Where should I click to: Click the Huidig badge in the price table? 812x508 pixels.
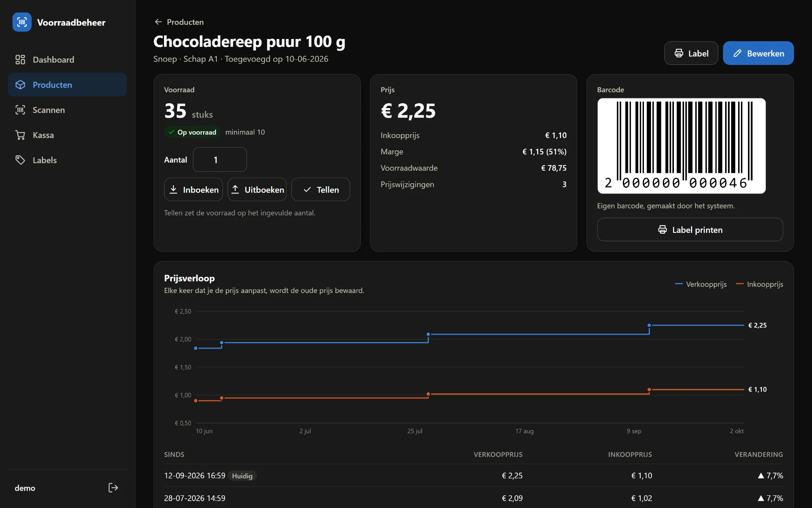[242, 476]
